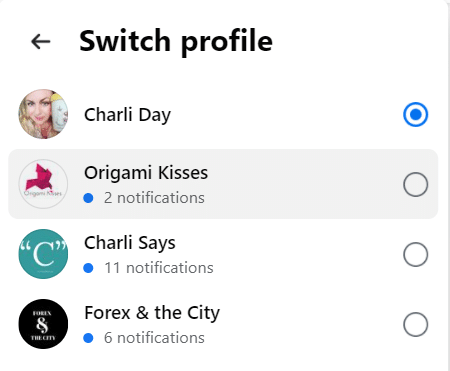
Task: Click the "2 notifications" text
Action: 154,198
